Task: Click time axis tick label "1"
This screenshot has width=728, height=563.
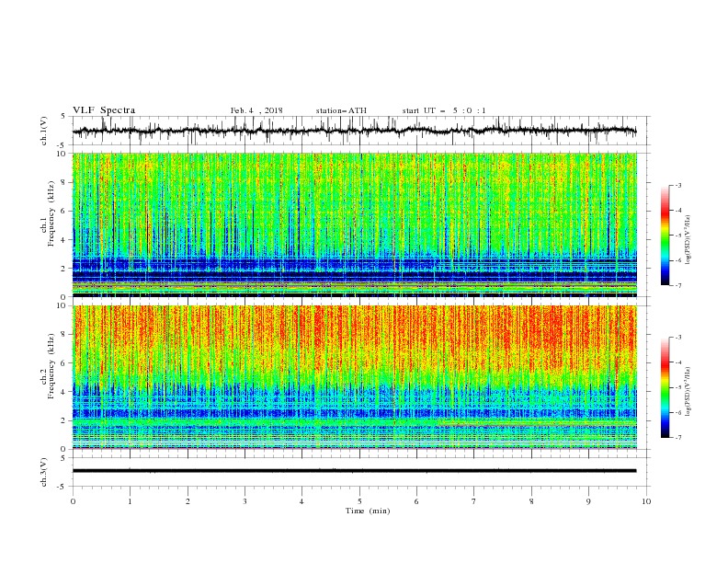Action: click(x=131, y=501)
